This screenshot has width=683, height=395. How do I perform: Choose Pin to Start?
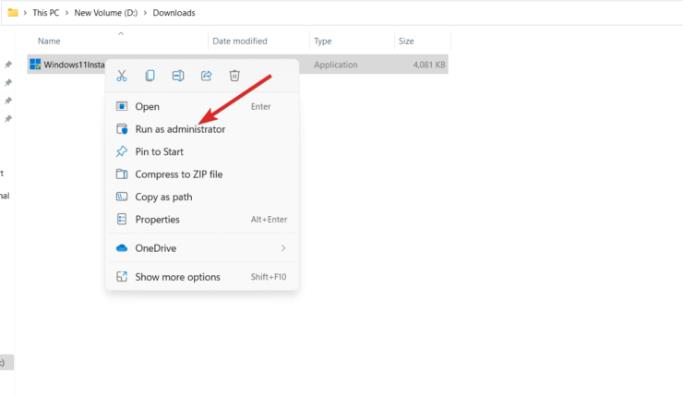[x=202, y=152]
